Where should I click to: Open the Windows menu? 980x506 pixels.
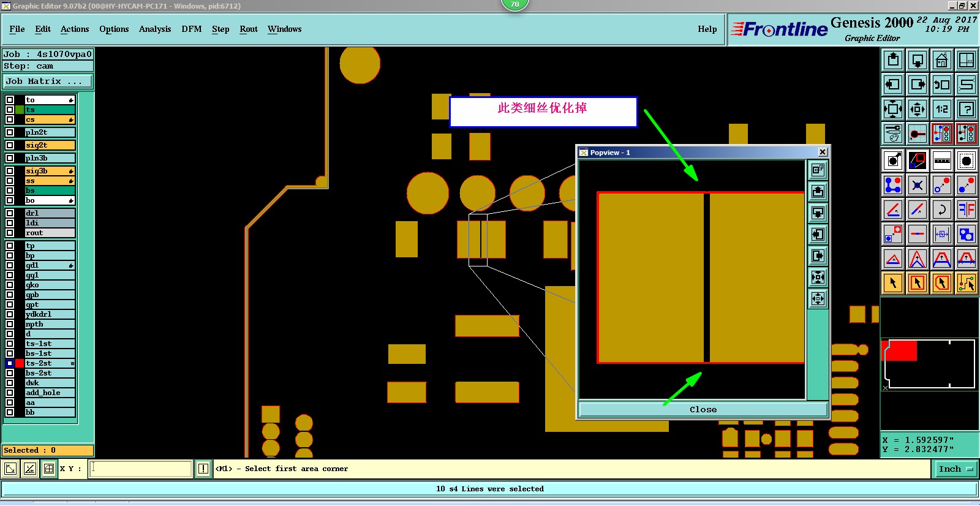285,29
